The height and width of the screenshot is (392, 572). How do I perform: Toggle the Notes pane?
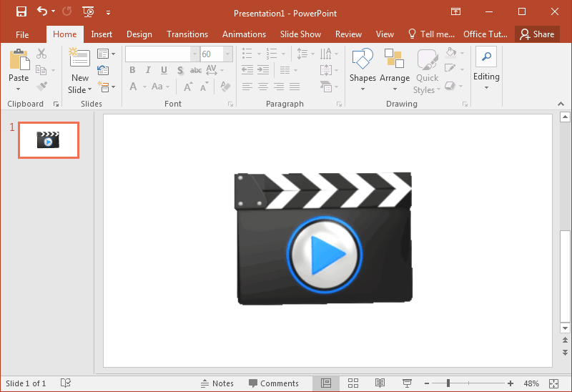(x=217, y=383)
